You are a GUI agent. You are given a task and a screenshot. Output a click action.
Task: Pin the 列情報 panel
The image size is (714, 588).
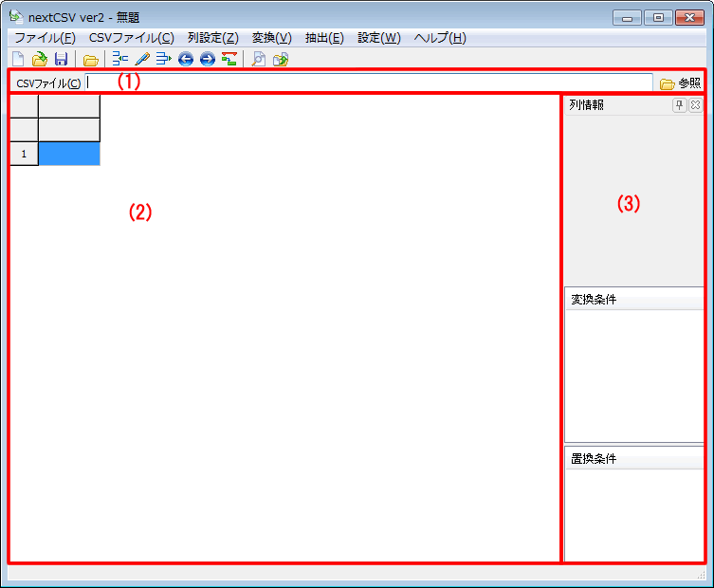pyautogui.click(x=679, y=105)
